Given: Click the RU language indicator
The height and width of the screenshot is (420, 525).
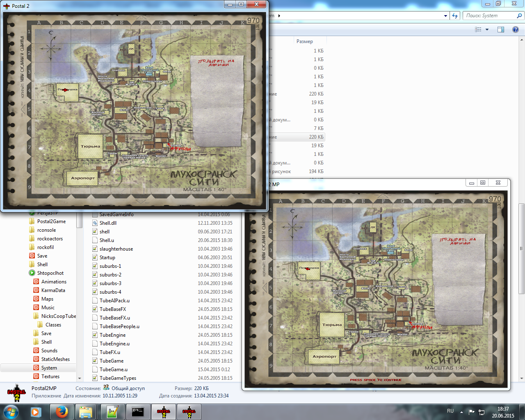Looking at the screenshot, I should pyautogui.click(x=450, y=411).
